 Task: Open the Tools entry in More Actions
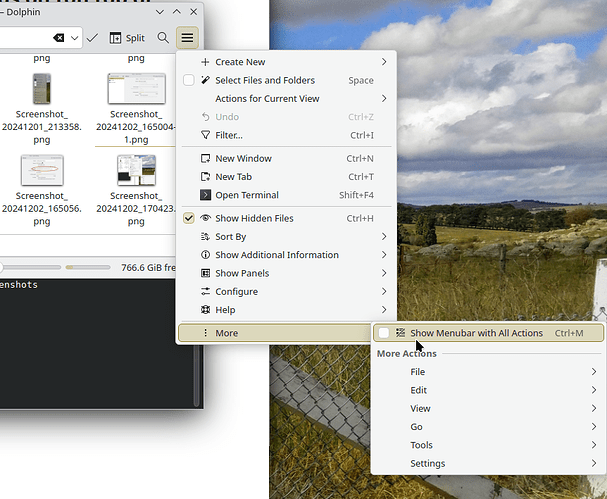tap(488, 445)
